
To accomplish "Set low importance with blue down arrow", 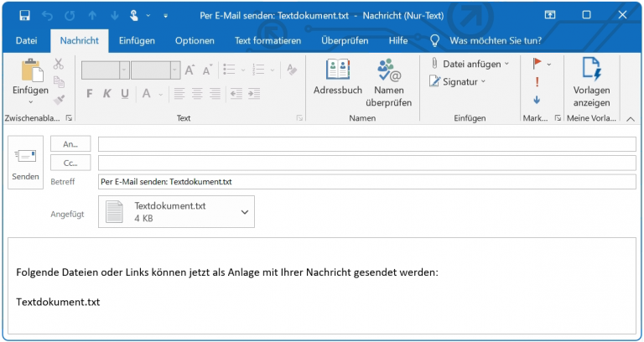I will (537, 100).
